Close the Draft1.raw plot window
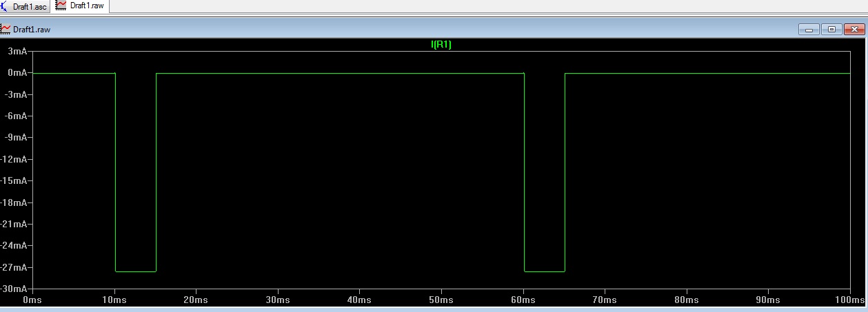Viewport: 868px width, 312px height. click(854, 29)
